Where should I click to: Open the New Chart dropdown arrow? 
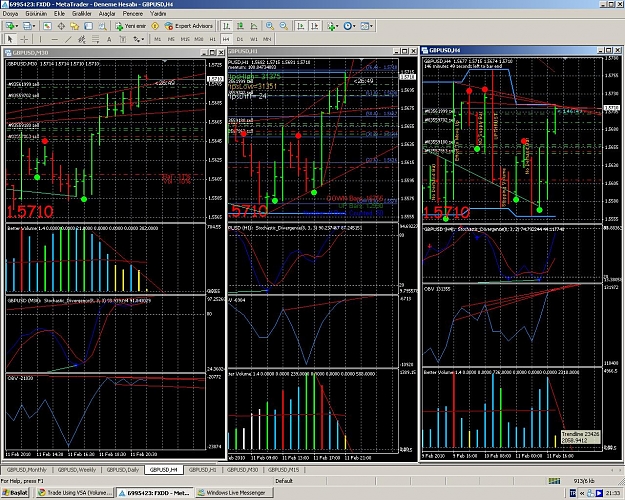17,26
